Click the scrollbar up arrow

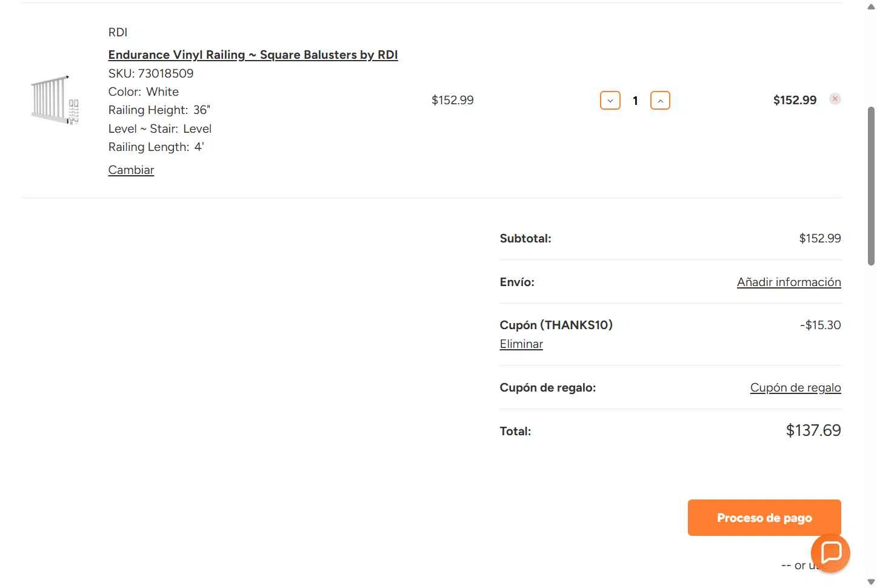[x=871, y=7]
